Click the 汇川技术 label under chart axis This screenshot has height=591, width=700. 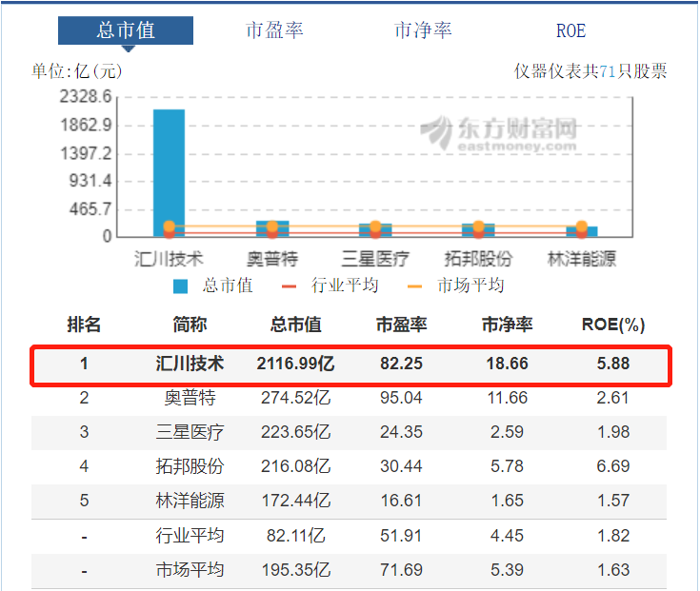pos(169,259)
